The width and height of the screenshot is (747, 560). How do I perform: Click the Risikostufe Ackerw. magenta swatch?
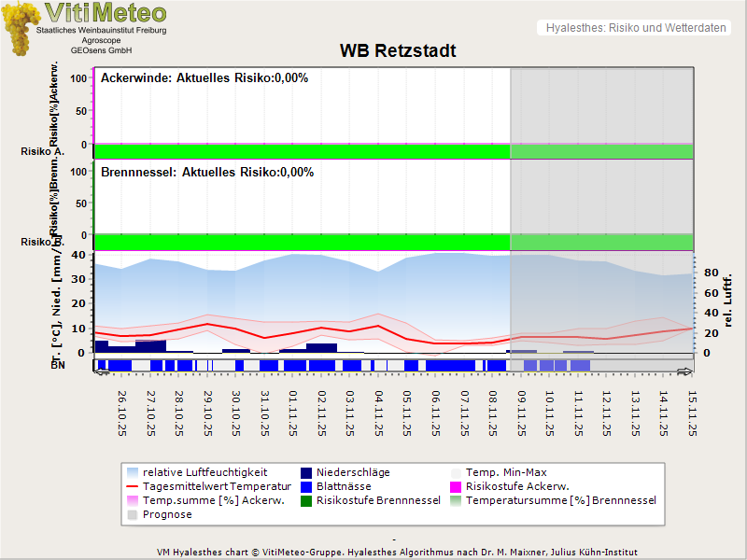[x=457, y=486]
